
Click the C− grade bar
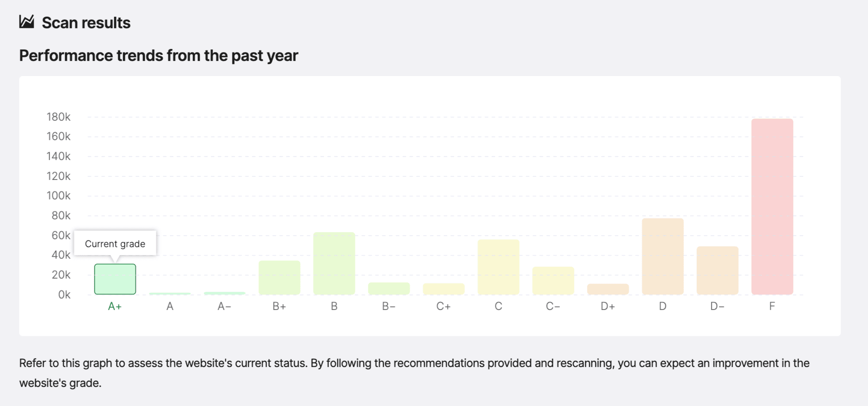(x=553, y=280)
